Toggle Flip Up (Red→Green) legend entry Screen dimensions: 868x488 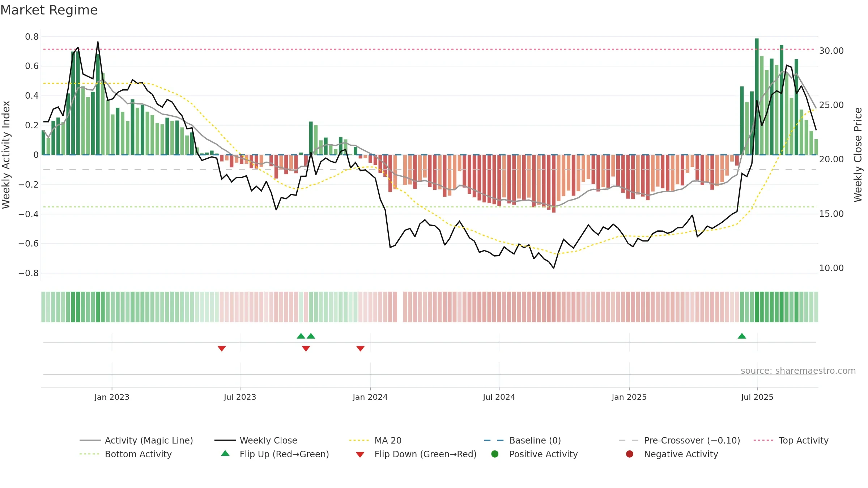[275, 454]
